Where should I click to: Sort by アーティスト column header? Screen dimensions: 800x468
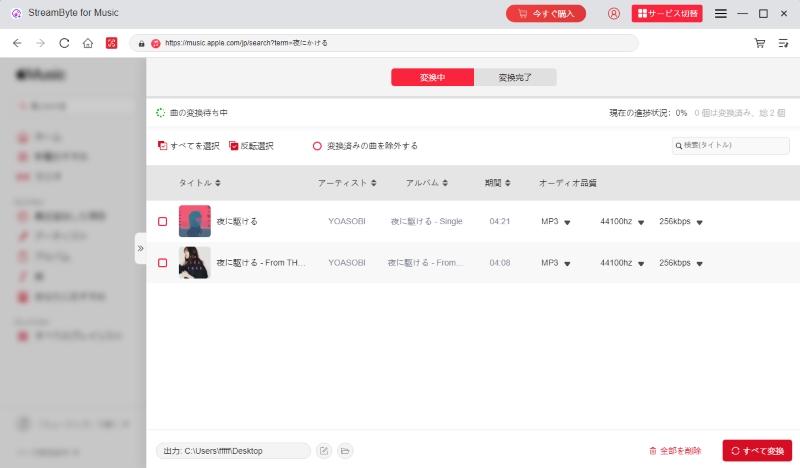click(x=347, y=183)
